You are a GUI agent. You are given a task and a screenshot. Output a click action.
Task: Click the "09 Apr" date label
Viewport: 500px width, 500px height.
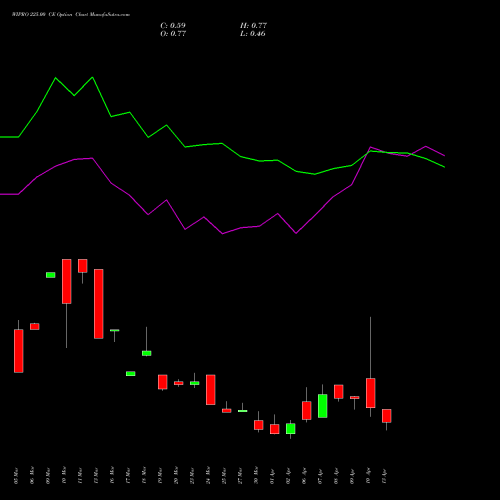(352, 476)
